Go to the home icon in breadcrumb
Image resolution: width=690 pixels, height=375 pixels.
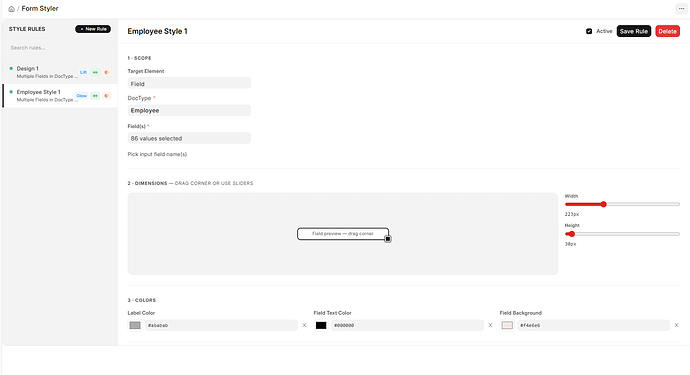[11, 9]
